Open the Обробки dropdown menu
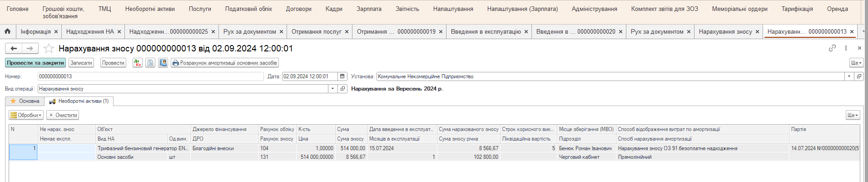868x182 pixels. (x=26, y=115)
